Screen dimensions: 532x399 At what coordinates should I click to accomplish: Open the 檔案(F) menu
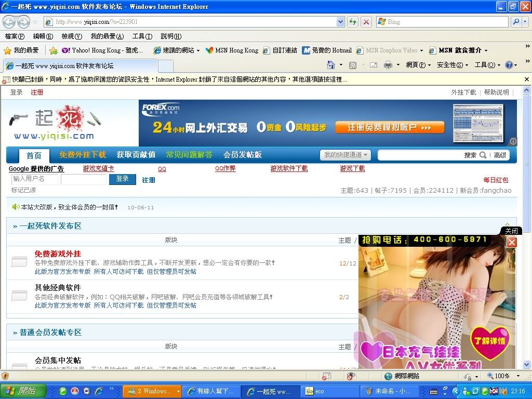(15, 36)
